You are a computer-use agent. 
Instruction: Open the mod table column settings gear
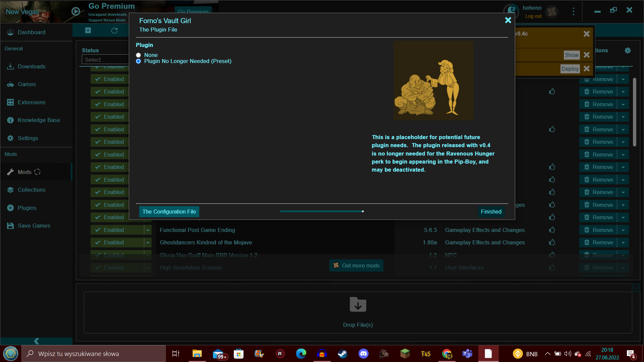point(628,50)
